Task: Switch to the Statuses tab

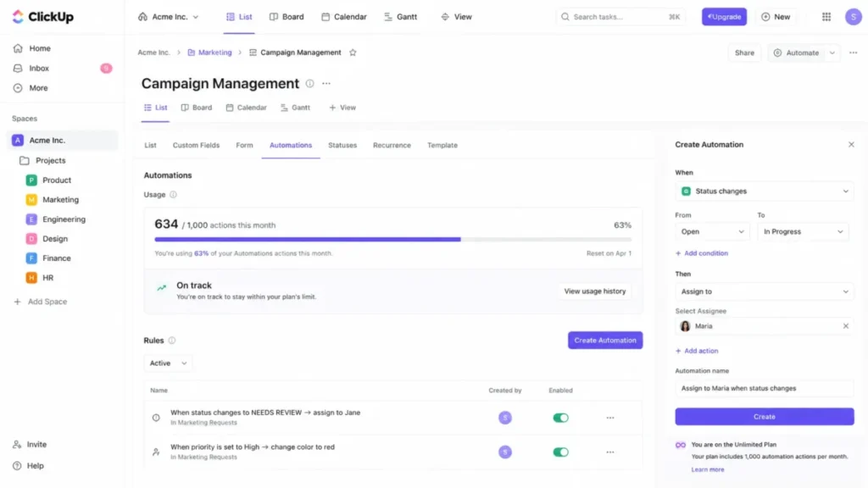Action: click(x=342, y=145)
